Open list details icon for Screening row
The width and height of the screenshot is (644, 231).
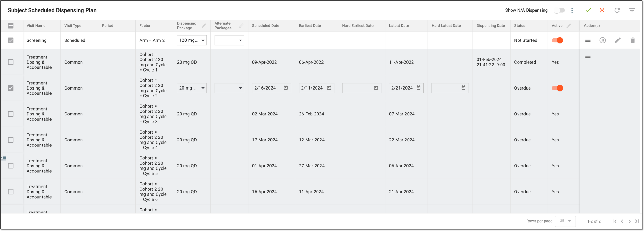click(588, 40)
